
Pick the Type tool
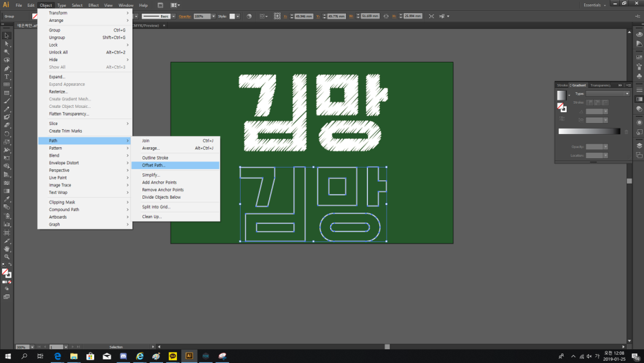pos(7,77)
